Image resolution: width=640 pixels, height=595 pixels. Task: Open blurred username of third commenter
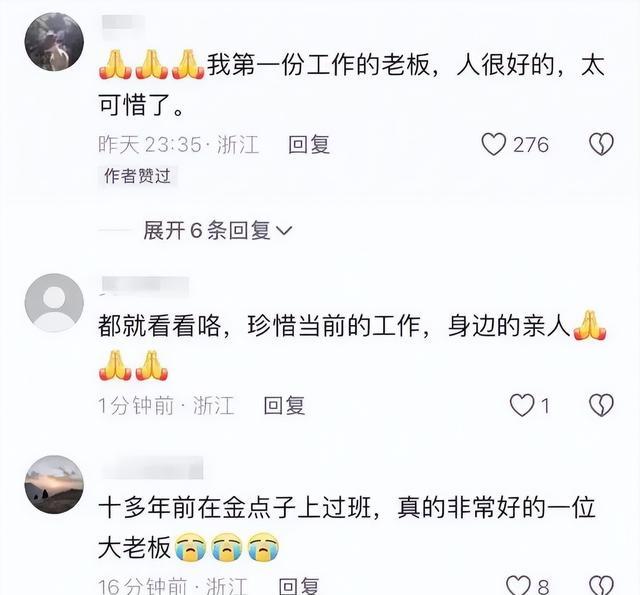pyautogui.click(x=152, y=468)
